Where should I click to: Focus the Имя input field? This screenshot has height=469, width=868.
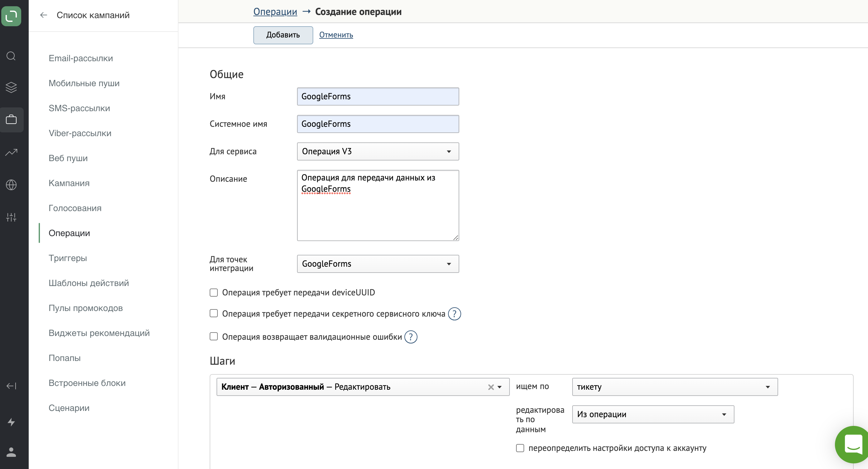[378, 96]
